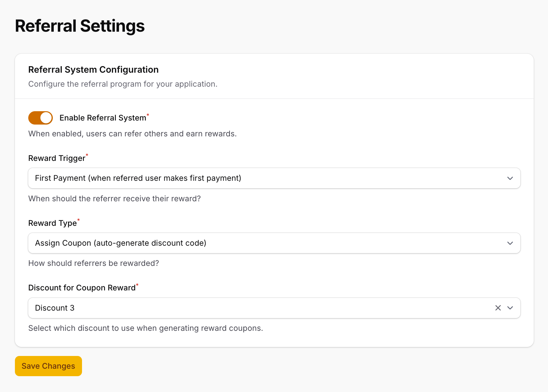Image resolution: width=548 pixels, height=392 pixels.
Task: Click the Referral System Configuration section header
Action: click(x=94, y=70)
